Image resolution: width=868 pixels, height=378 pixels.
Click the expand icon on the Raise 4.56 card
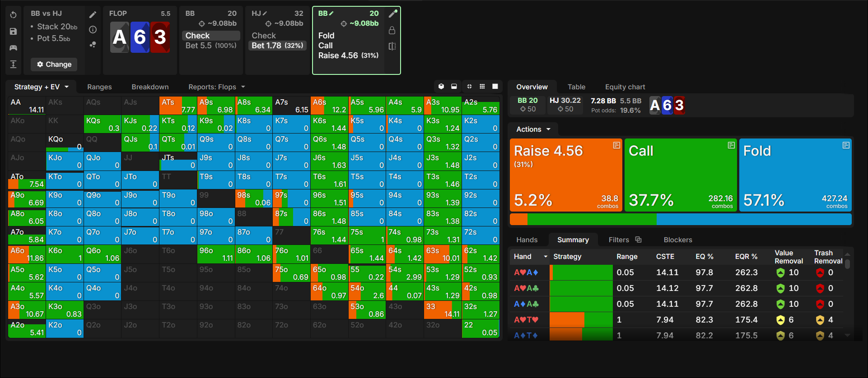coord(616,145)
